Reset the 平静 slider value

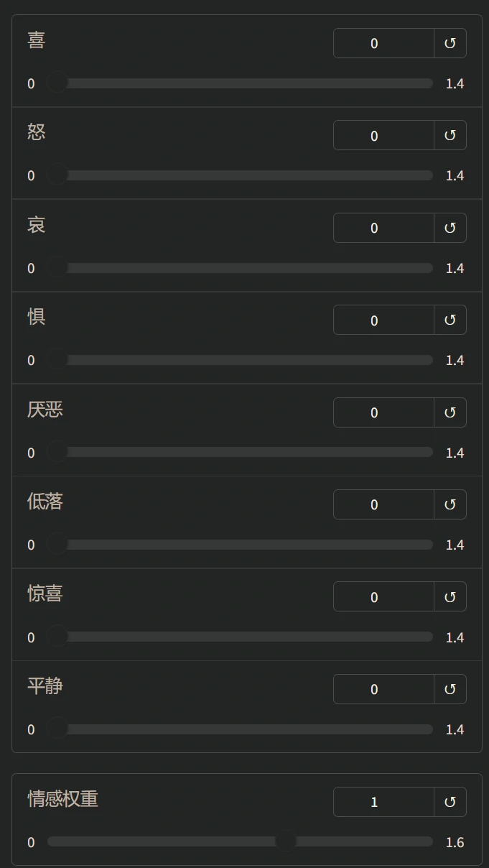450,689
